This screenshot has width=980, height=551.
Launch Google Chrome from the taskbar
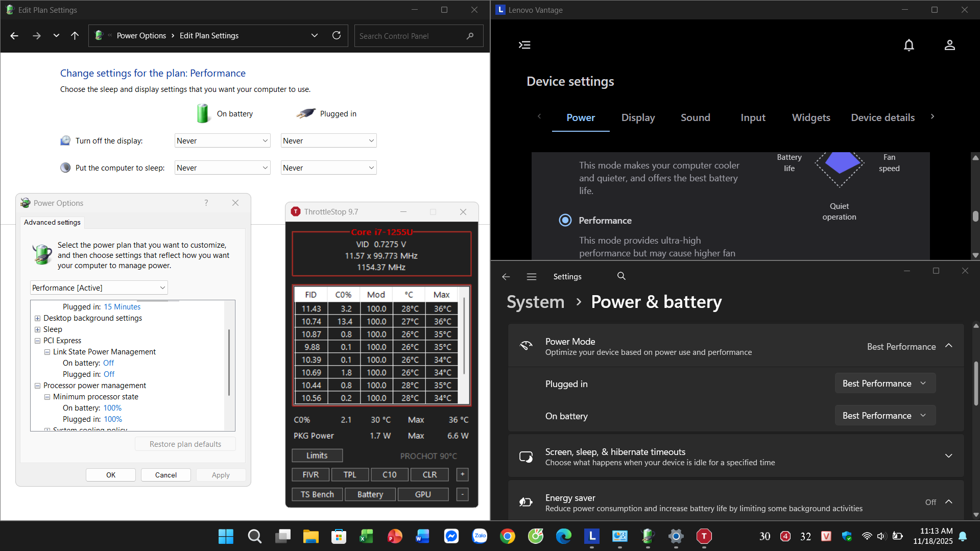508,536
